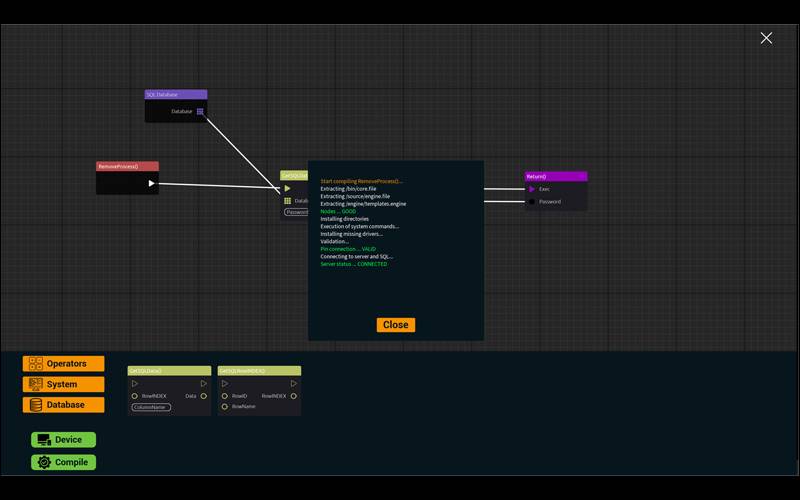800x500 pixels.
Task: Toggle the RowINDEX input pin on GetSQLData()
Action: pyautogui.click(x=135, y=396)
